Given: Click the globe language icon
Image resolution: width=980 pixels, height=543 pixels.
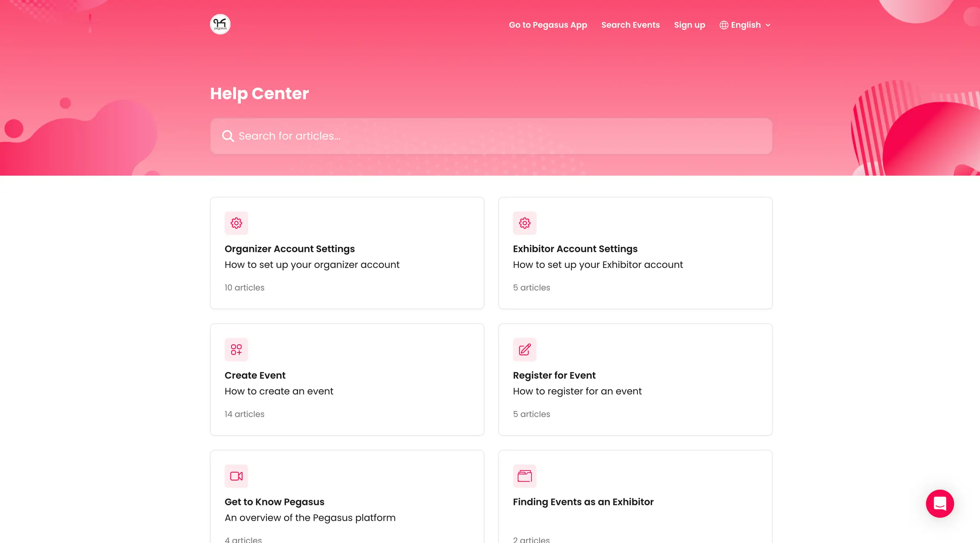Looking at the screenshot, I should pyautogui.click(x=724, y=25).
